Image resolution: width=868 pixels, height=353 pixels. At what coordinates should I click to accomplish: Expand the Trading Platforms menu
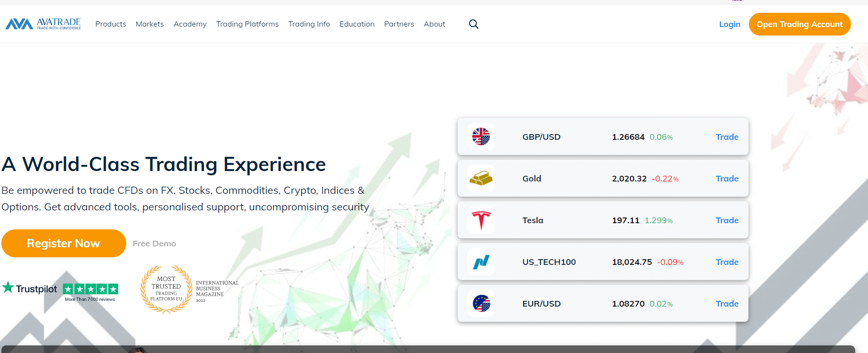point(247,24)
